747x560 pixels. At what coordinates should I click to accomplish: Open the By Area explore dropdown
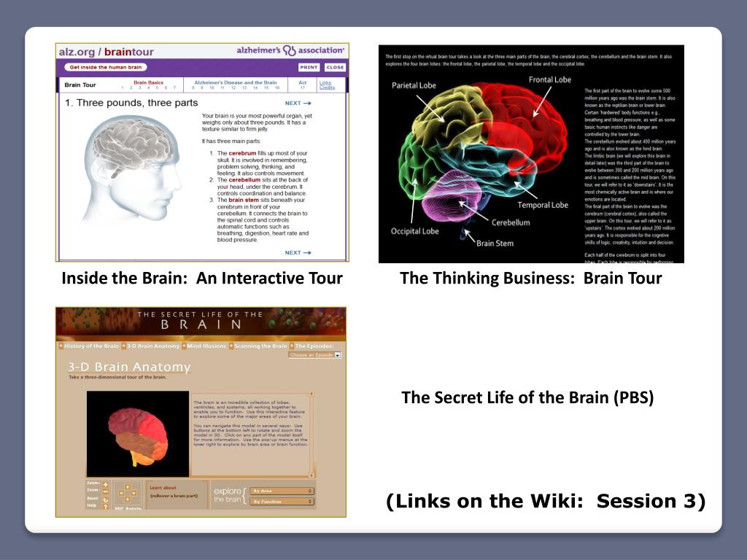282,491
